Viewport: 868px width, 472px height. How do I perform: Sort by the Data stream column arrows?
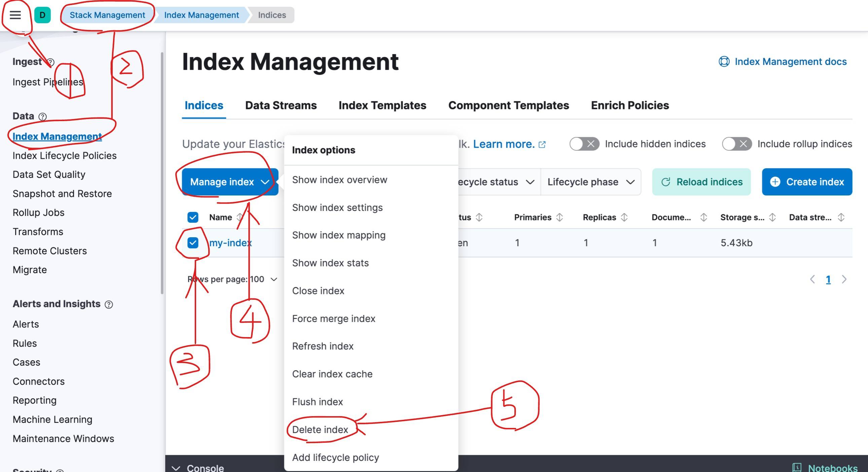pyautogui.click(x=841, y=217)
